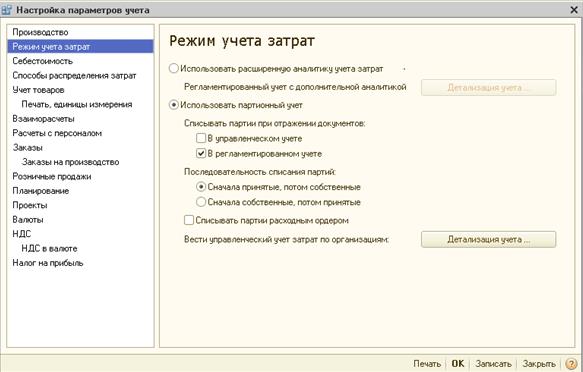
Task: Click Вести управленческий учет затрат по организациям text
Action: [x=286, y=239]
